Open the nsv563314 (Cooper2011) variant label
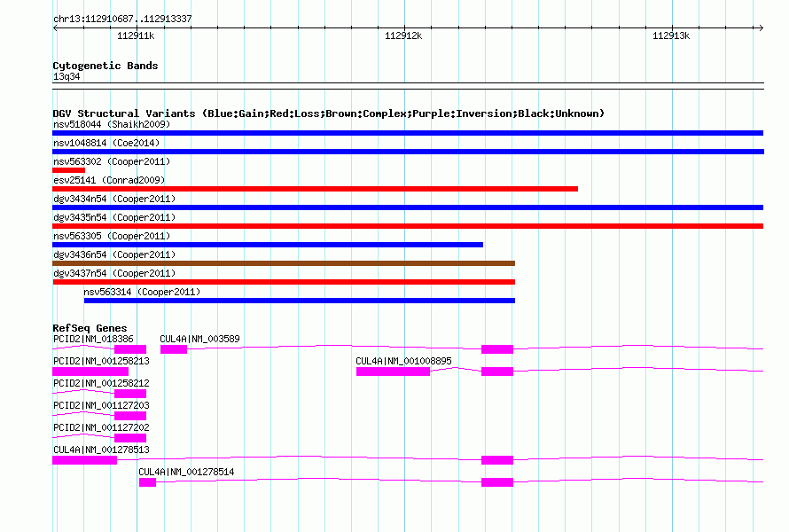The image size is (789, 532). (142, 292)
